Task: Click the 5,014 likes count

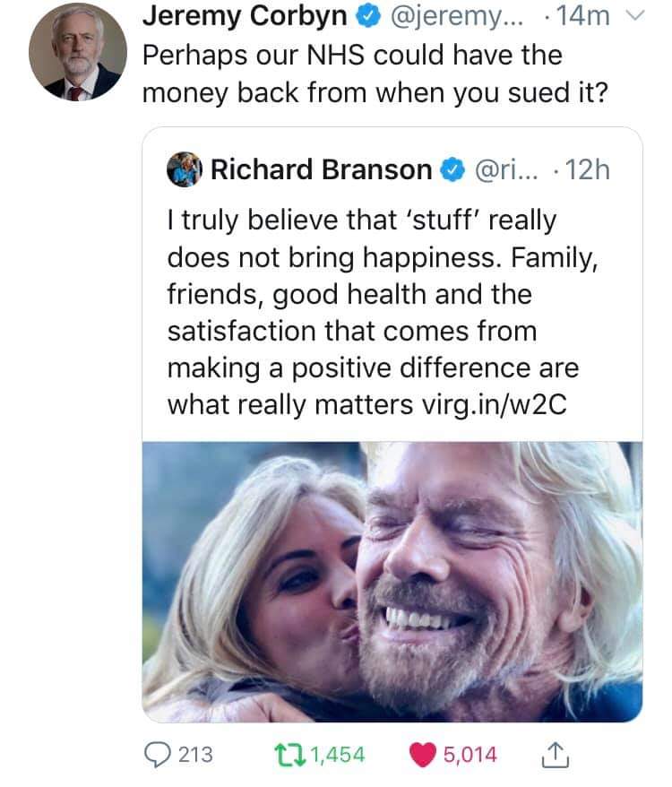Action: pos(469,754)
